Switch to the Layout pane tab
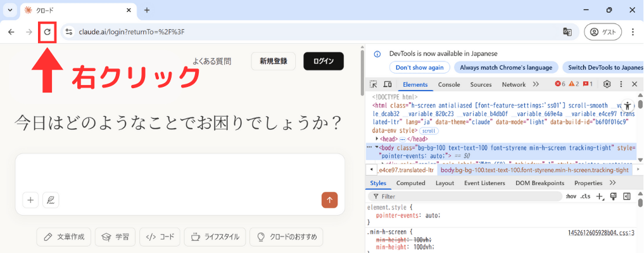This screenshot has height=253, width=644. (x=445, y=183)
